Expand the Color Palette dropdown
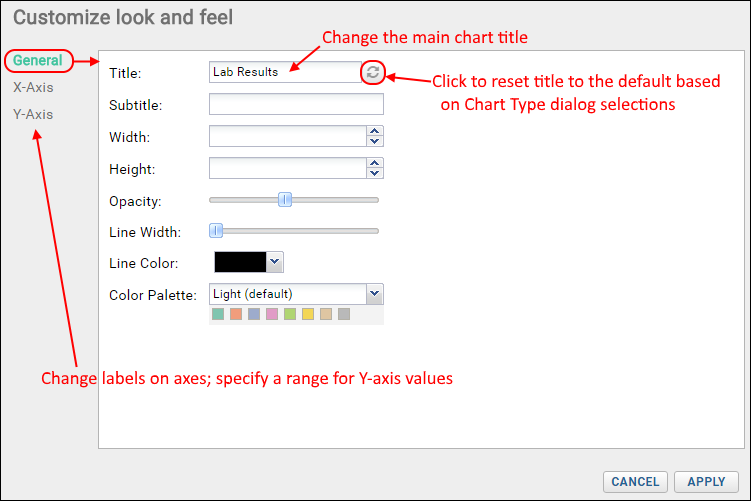Image resolution: width=751 pixels, height=501 pixels. click(375, 294)
